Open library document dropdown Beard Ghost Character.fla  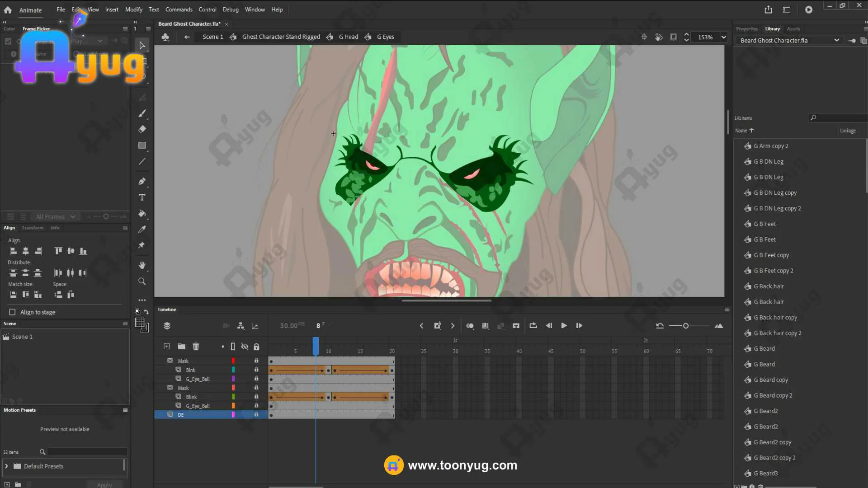pos(836,40)
